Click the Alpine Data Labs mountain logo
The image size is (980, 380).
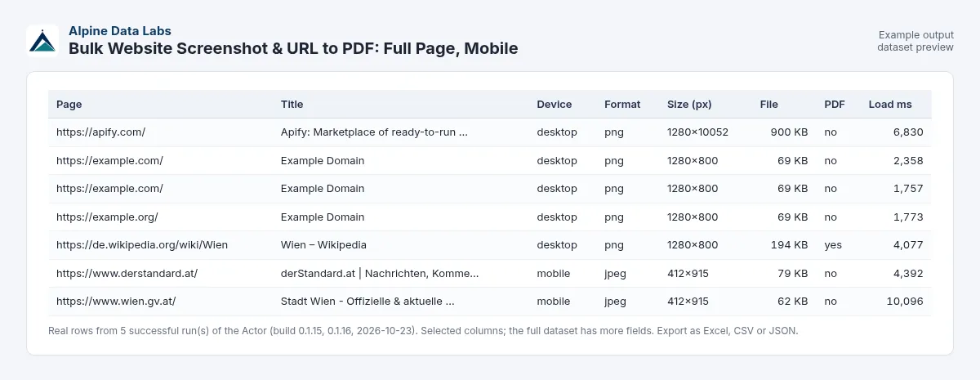tap(42, 40)
